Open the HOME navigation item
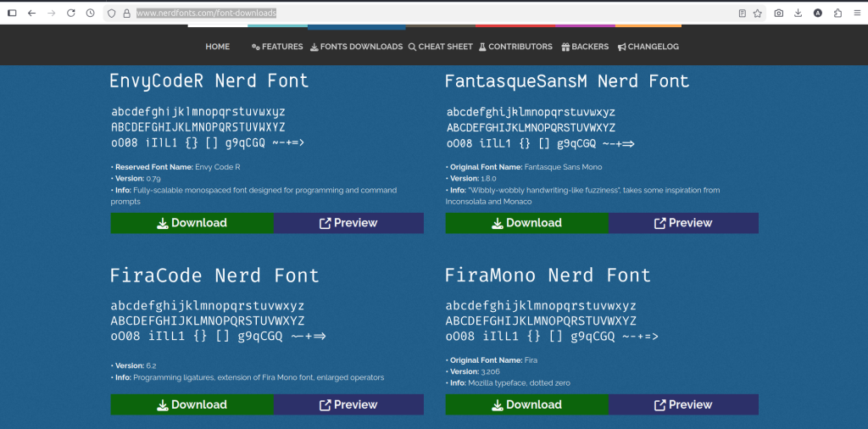This screenshot has height=429, width=868. tap(217, 47)
